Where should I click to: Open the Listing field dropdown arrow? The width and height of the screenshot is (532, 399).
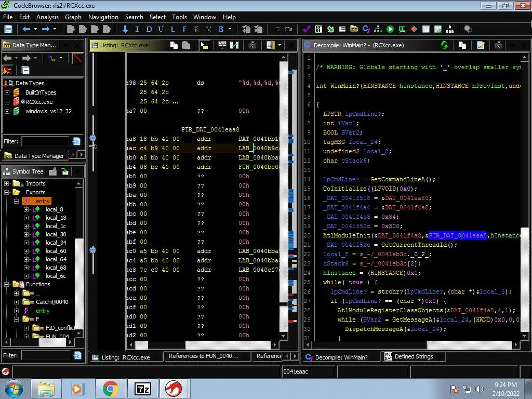tap(280, 45)
